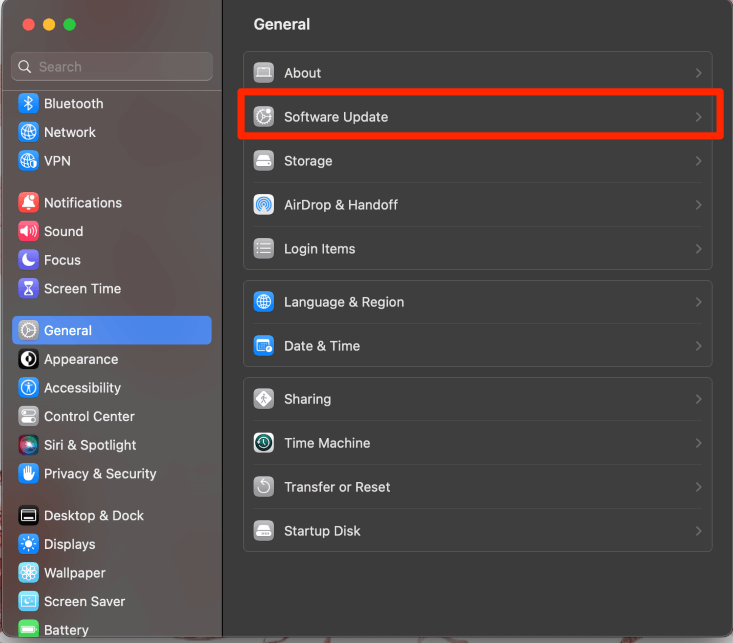733x643 pixels.
Task: Open Control Center settings pane
Action: pos(88,417)
